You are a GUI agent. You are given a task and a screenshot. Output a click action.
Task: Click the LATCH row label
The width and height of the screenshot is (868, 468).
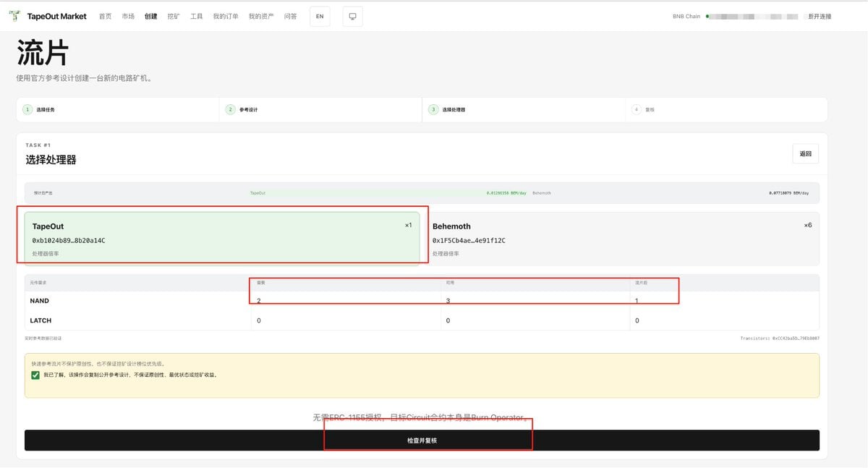[x=41, y=320]
